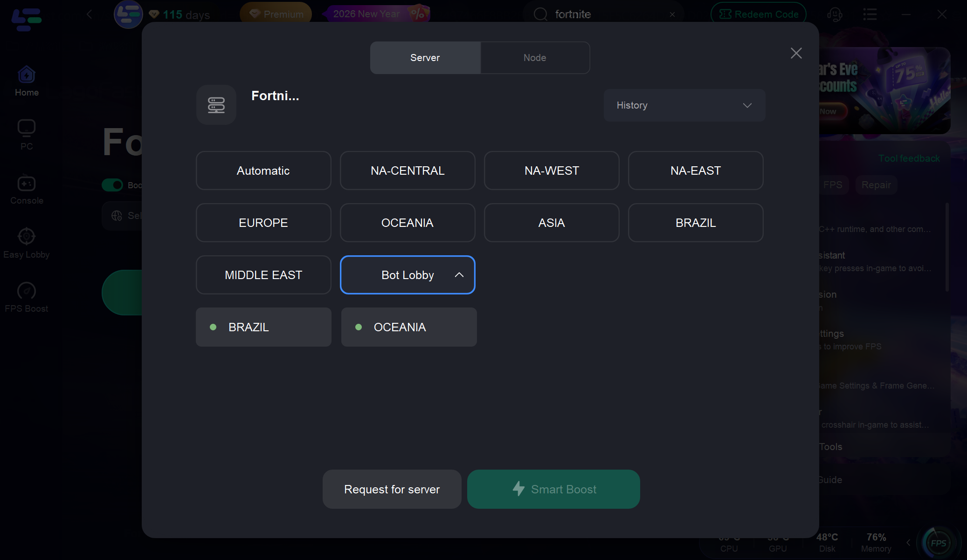The image size is (967, 560).
Task: Expand the hardware stats panel arrow
Action: [x=908, y=542]
